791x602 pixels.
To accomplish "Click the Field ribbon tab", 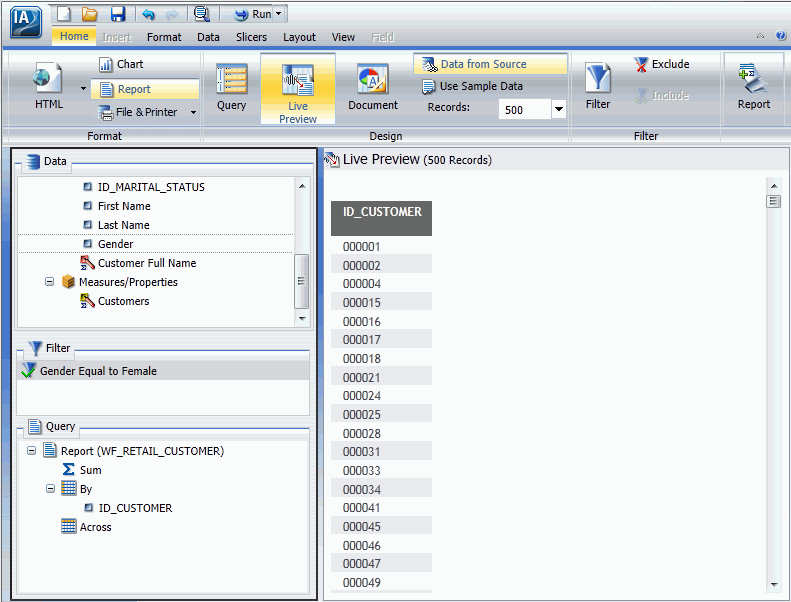I will tap(382, 37).
